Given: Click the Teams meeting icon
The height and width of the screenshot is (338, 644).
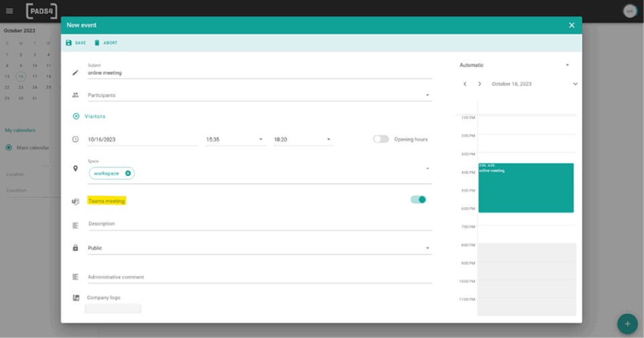Looking at the screenshot, I should (75, 201).
